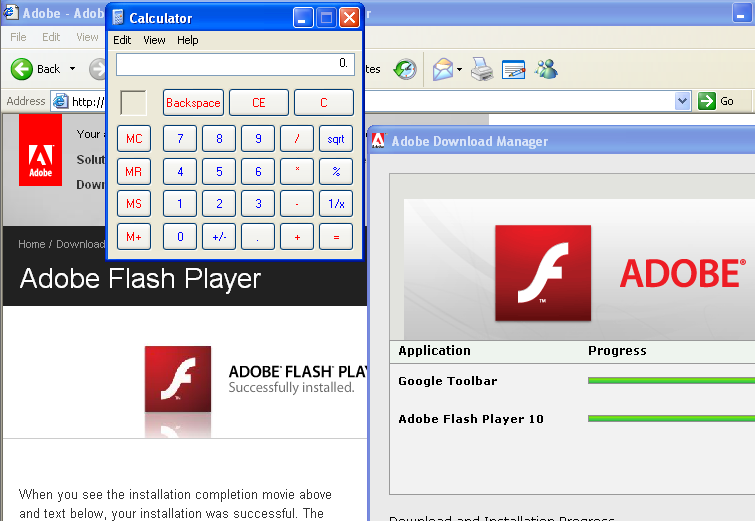The width and height of the screenshot is (755, 521).
Task: Click the equals (=) key in Calculator
Action: 336,236
